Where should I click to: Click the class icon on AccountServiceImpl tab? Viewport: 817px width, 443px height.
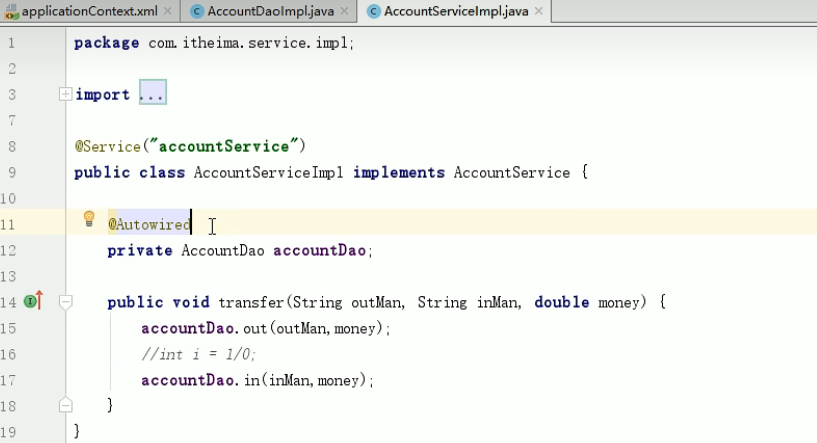pyautogui.click(x=374, y=11)
